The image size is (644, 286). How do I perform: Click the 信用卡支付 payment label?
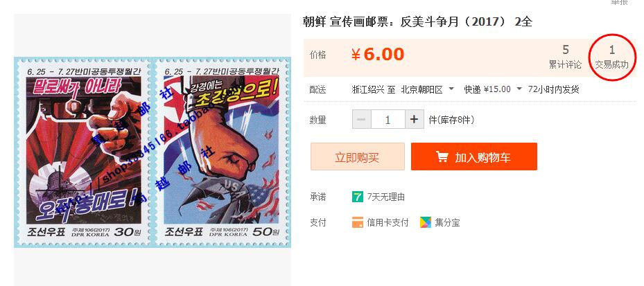[388, 222]
